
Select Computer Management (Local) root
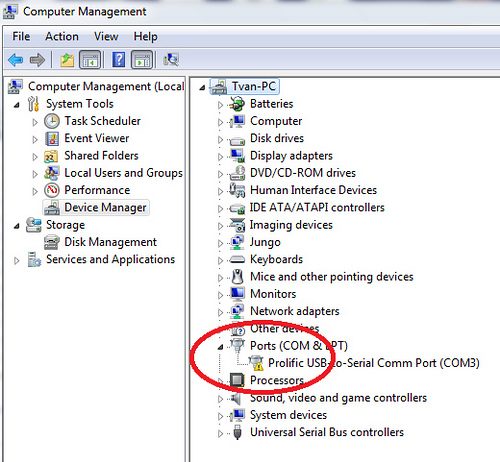tap(106, 86)
